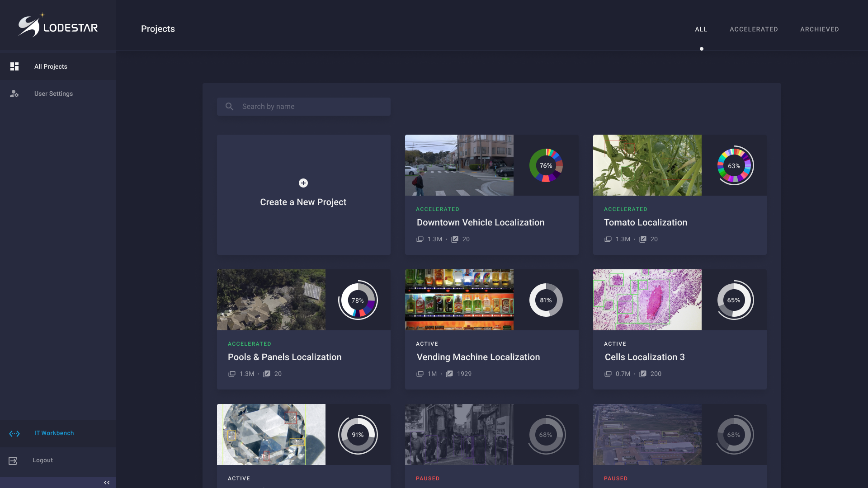Select the All tab
Viewport: 868px width, 488px height.
pos(701,29)
